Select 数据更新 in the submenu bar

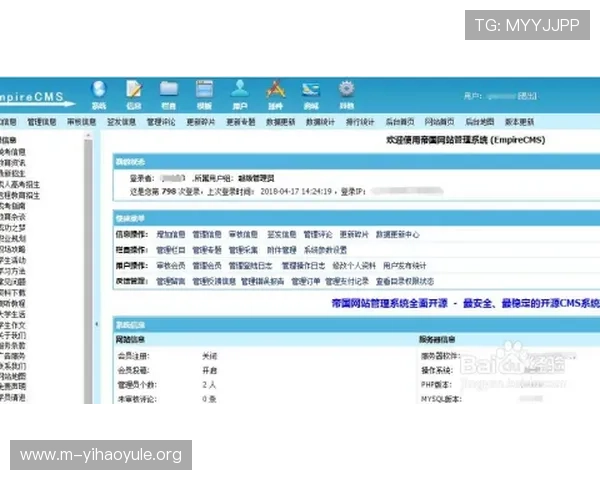pyautogui.click(x=280, y=122)
